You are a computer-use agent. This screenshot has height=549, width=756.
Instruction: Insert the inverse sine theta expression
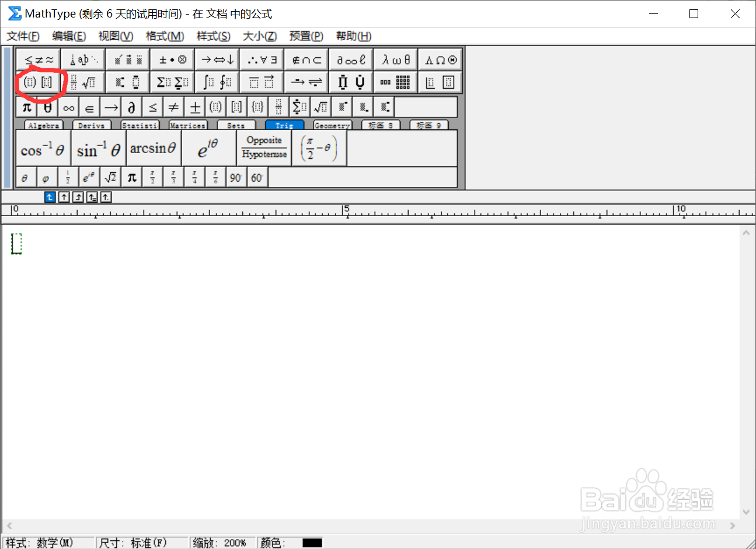click(99, 149)
